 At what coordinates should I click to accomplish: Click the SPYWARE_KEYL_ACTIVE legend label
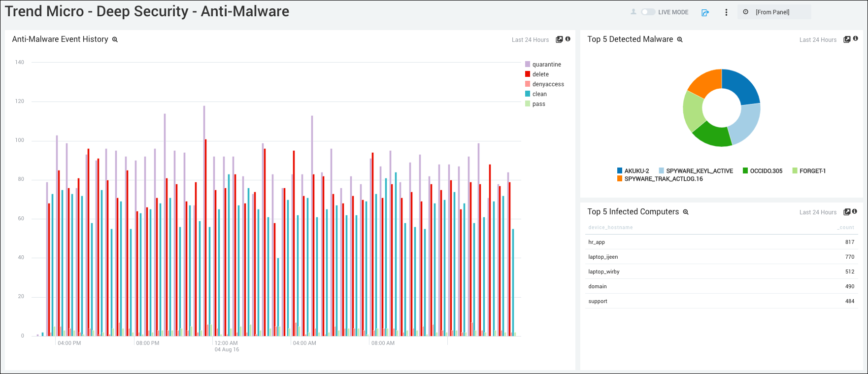tap(700, 171)
